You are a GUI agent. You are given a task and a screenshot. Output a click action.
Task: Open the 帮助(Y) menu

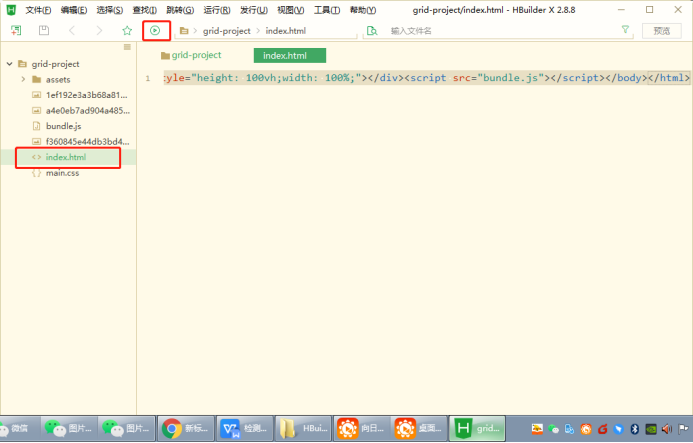click(363, 10)
